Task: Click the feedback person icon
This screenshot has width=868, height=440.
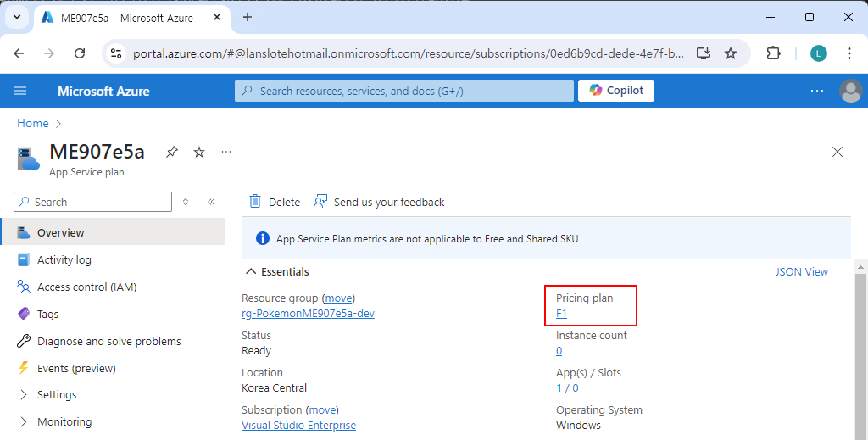Action: click(320, 202)
